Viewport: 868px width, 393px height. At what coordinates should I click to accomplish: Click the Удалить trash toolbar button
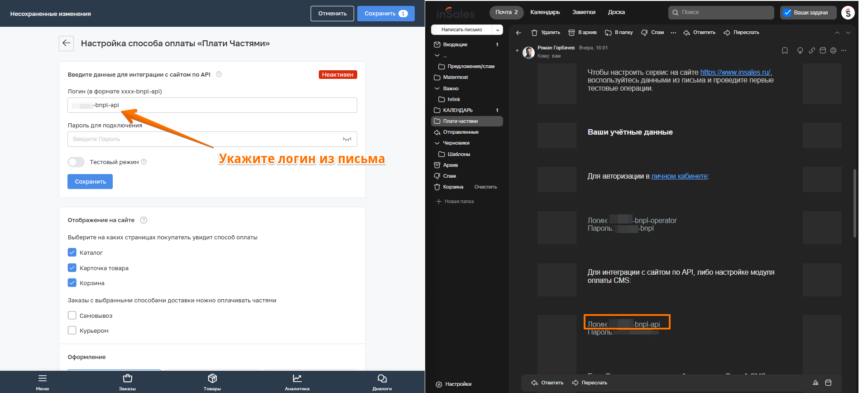click(546, 33)
